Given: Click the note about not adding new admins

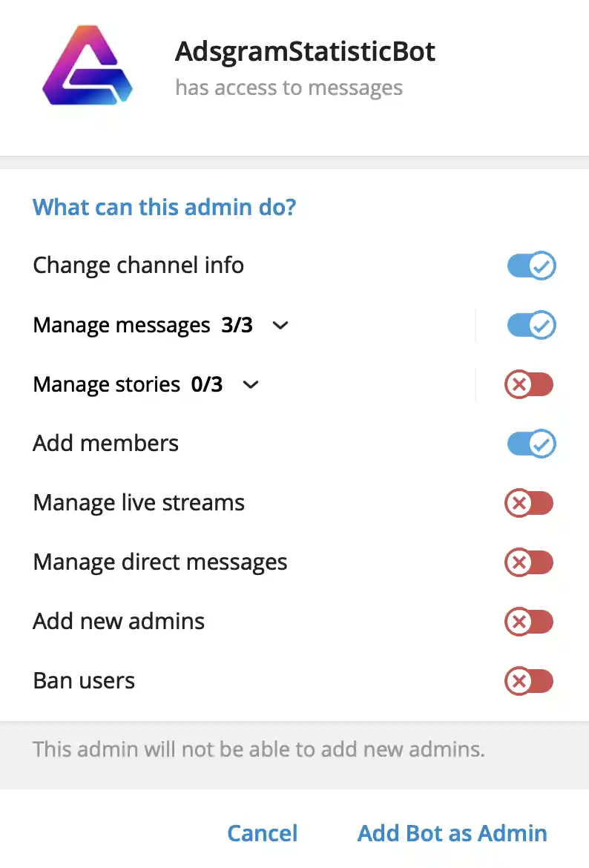Looking at the screenshot, I should (259, 749).
